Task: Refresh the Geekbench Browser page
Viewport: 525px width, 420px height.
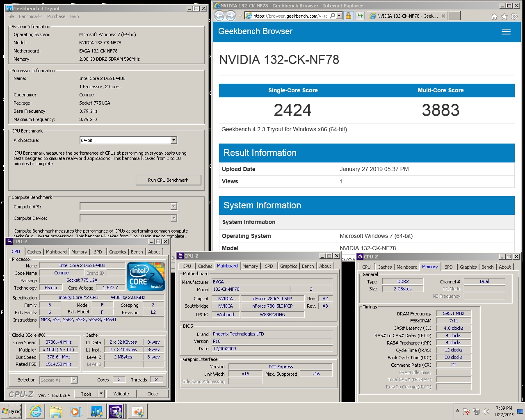Action: click(x=360, y=16)
